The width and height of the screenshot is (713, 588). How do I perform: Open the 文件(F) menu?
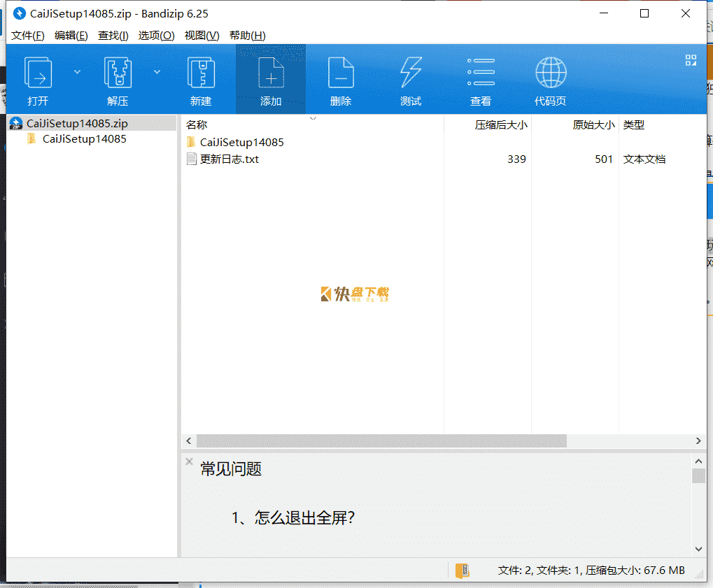(x=28, y=36)
